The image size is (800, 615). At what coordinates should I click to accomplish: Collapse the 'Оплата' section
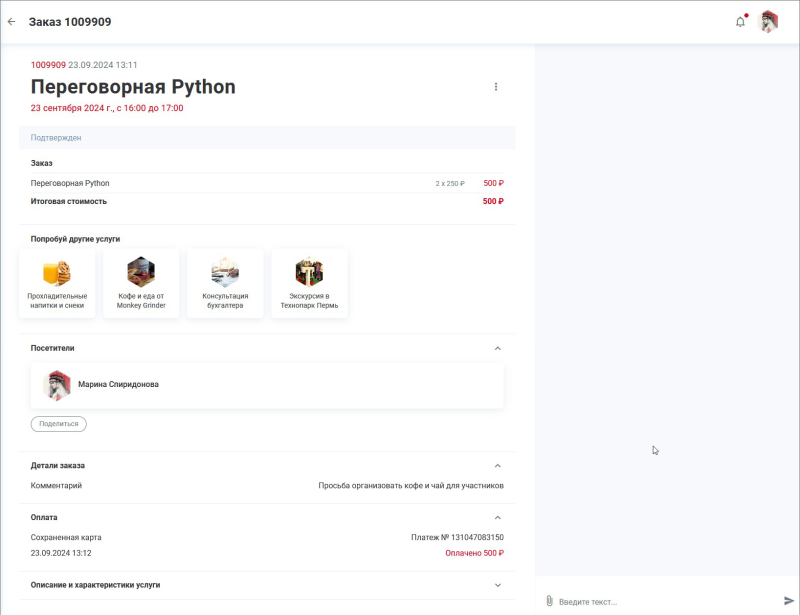[498, 517]
